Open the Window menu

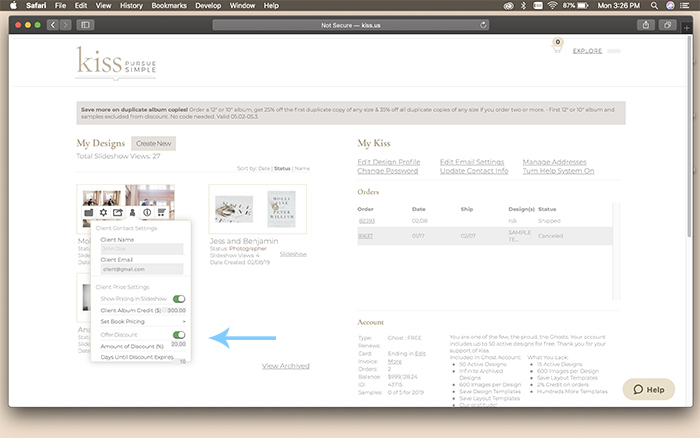(242, 5)
